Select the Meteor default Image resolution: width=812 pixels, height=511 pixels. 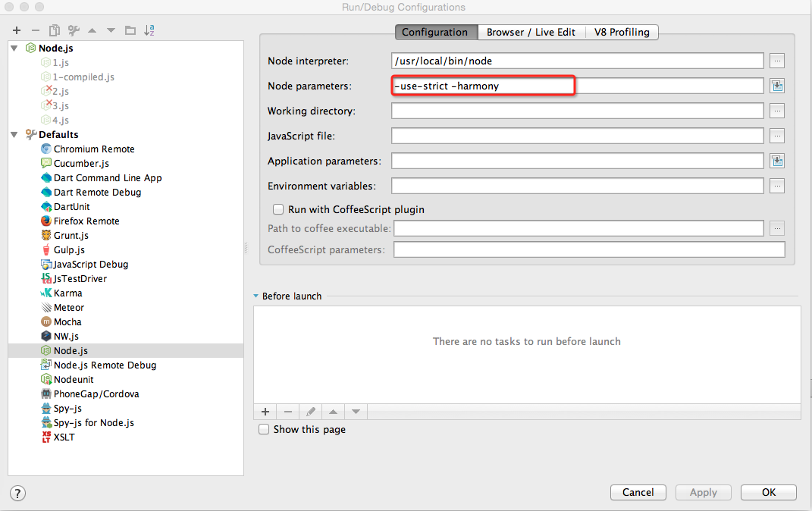(x=68, y=308)
